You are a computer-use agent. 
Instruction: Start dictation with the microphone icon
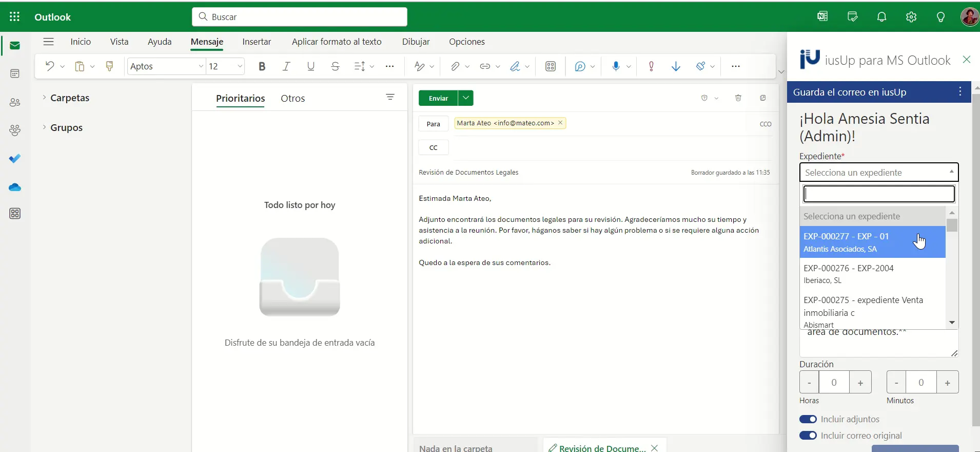click(616, 66)
